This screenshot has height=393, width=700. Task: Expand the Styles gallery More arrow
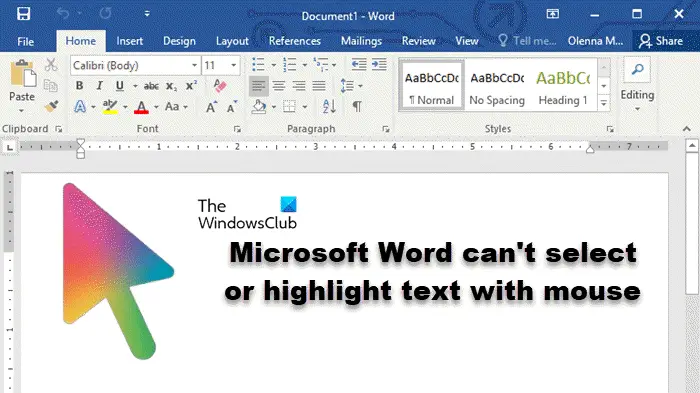(x=604, y=104)
